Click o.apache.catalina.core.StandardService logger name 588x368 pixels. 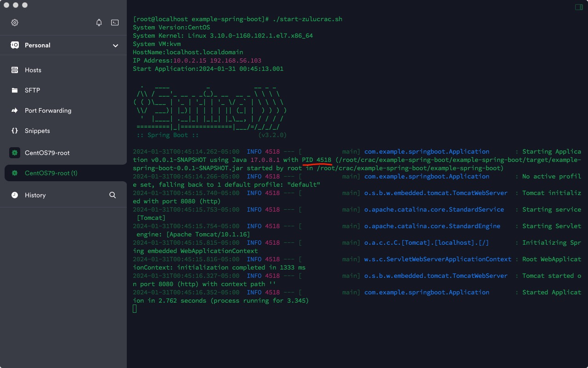tap(434, 210)
